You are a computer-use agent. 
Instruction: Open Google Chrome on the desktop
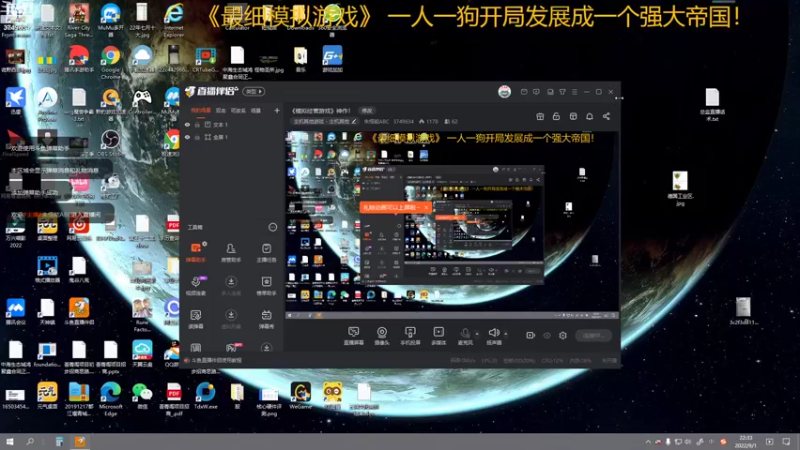pos(110,62)
